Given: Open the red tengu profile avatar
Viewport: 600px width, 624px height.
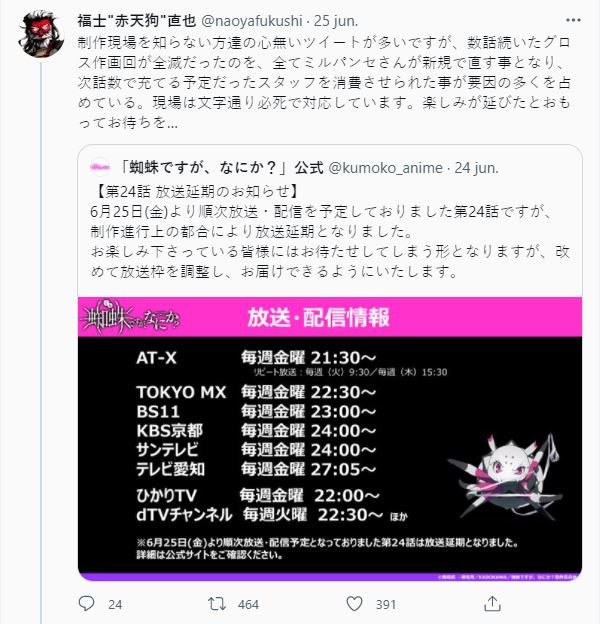Looking at the screenshot, I should tap(41, 34).
